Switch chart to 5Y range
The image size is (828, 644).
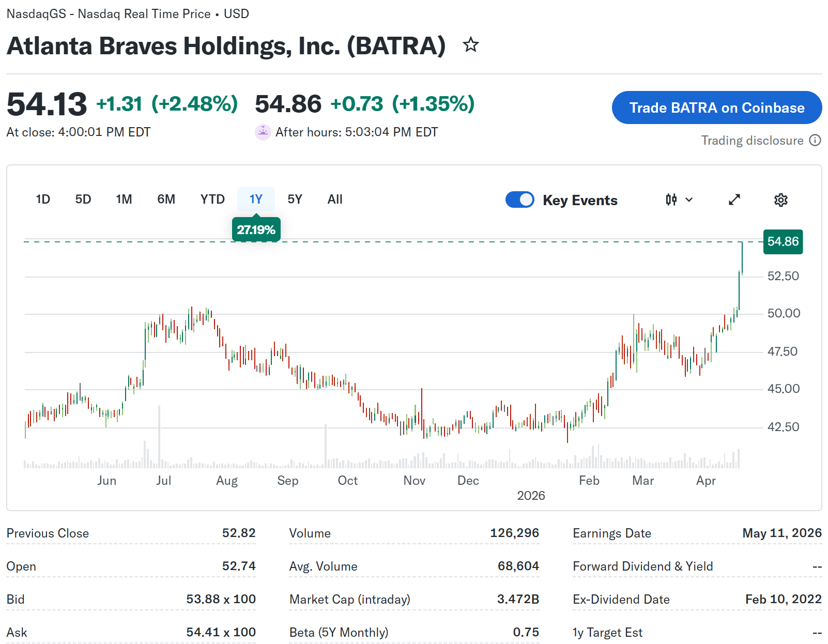(295, 200)
